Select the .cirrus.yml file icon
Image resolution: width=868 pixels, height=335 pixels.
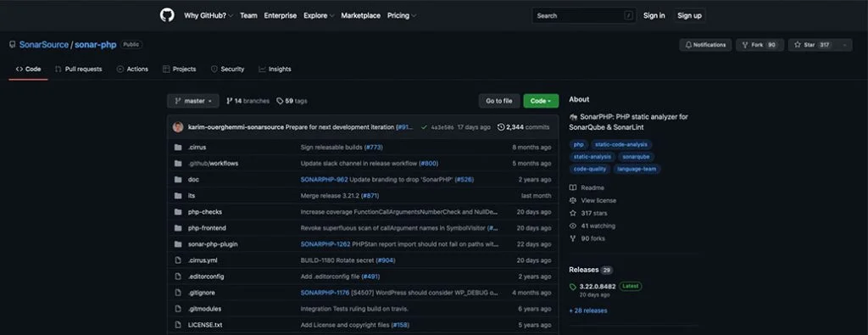pyautogui.click(x=178, y=260)
